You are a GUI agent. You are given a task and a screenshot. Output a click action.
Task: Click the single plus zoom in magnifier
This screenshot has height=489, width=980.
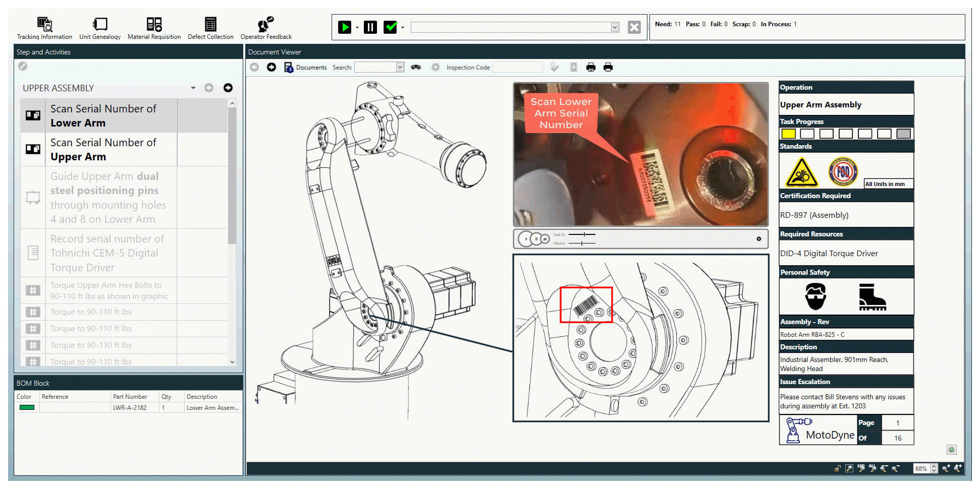point(946,468)
